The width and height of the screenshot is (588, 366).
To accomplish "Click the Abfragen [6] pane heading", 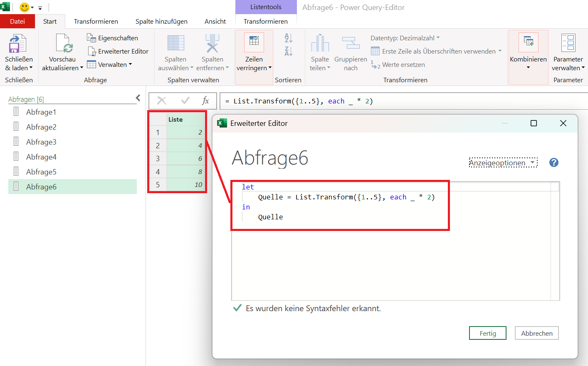I will 26,99.
